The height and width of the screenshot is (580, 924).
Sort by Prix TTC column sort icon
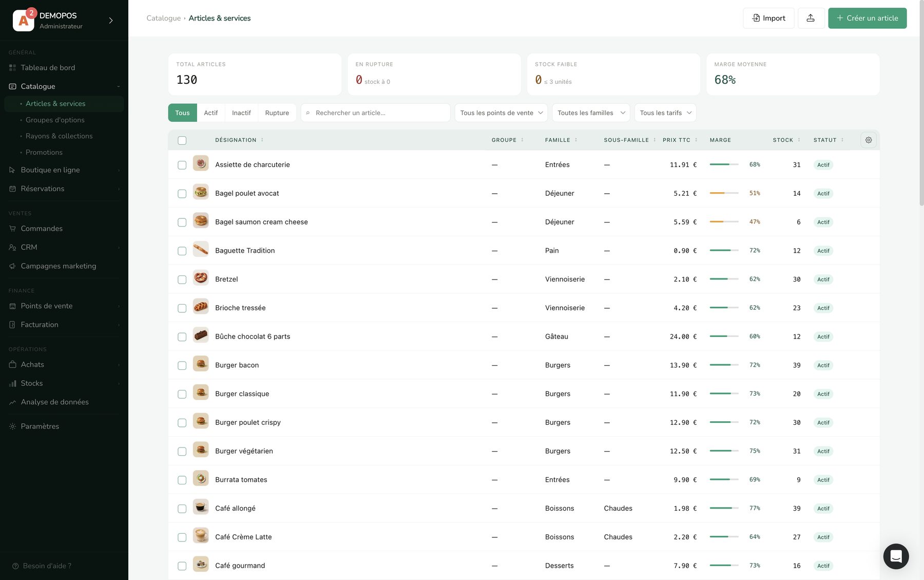pyautogui.click(x=696, y=140)
